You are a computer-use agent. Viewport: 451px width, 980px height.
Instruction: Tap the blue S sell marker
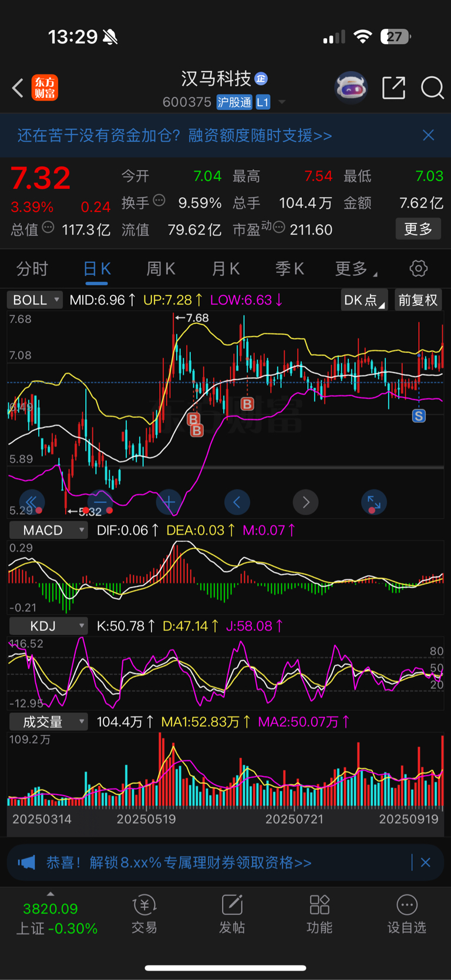419,416
